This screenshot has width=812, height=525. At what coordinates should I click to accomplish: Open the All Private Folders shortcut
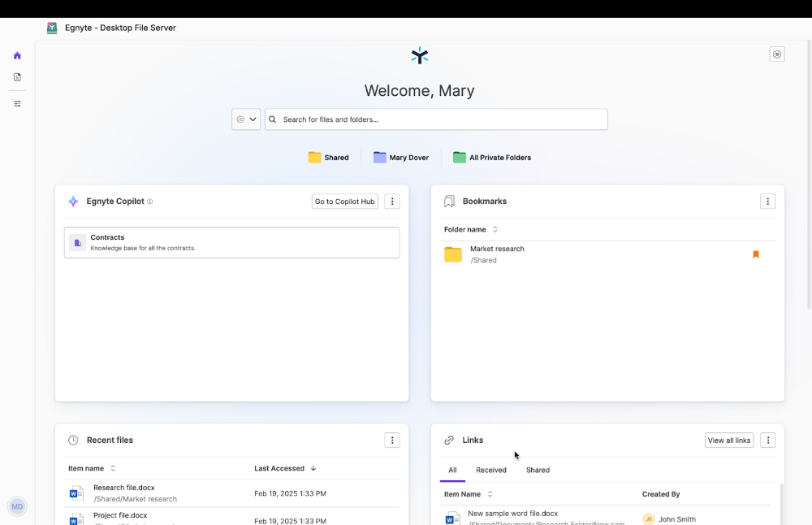click(492, 158)
